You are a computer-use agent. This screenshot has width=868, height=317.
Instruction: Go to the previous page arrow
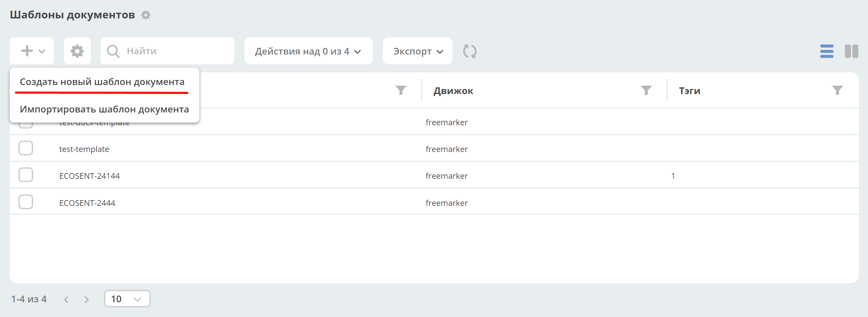point(67,300)
